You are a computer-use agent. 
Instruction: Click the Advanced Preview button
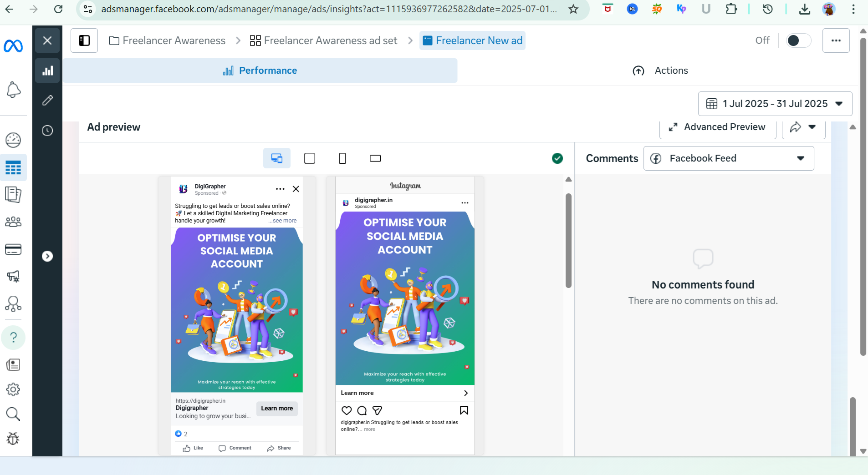coord(717,127)
